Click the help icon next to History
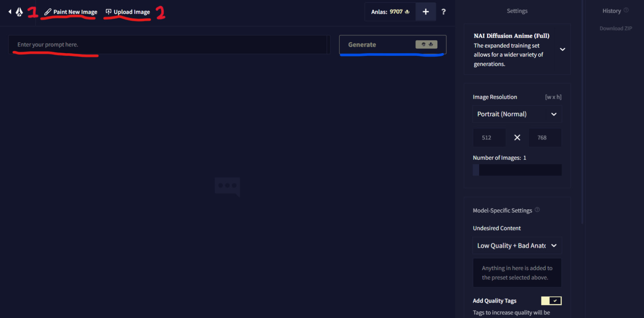This screenshot has height=318, width=644. (x=626, y=10)
